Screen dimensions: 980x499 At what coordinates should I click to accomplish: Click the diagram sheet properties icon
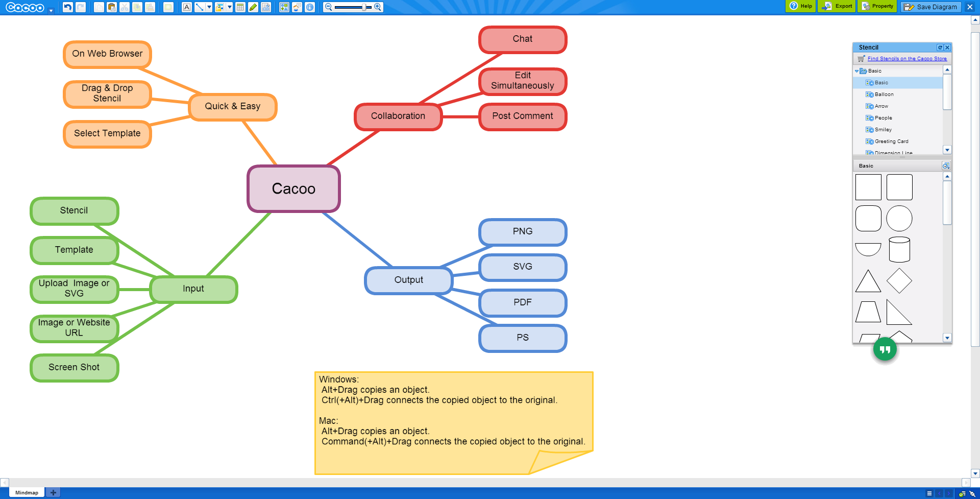(266, 7)
